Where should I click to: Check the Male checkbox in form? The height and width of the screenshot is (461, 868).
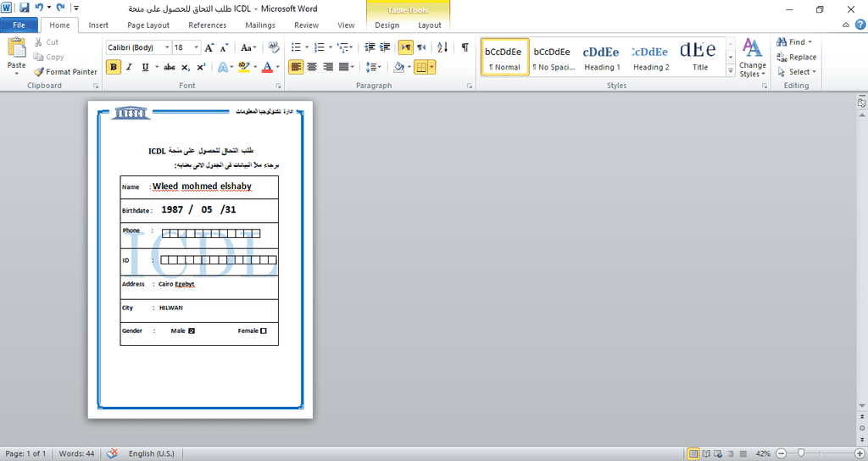click(192, 331)
